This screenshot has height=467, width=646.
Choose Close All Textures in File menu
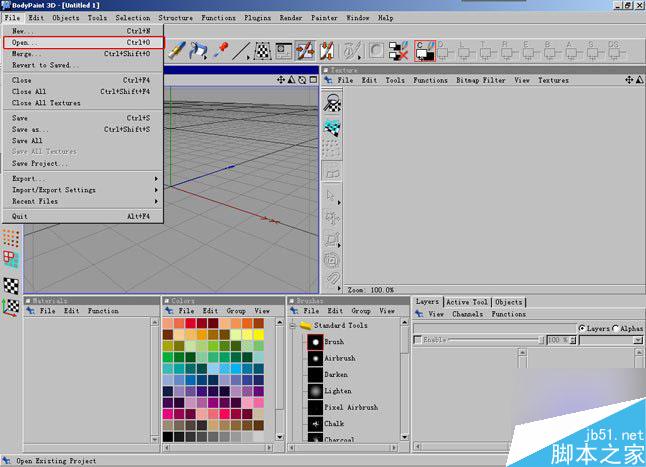[x=83, y=103]
